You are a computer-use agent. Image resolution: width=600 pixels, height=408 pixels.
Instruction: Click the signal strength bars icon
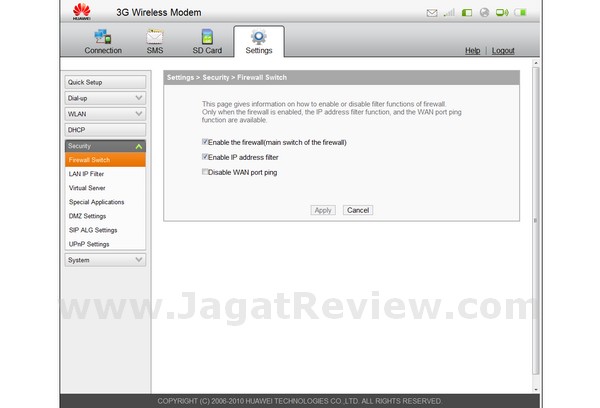tap(450, 13)
